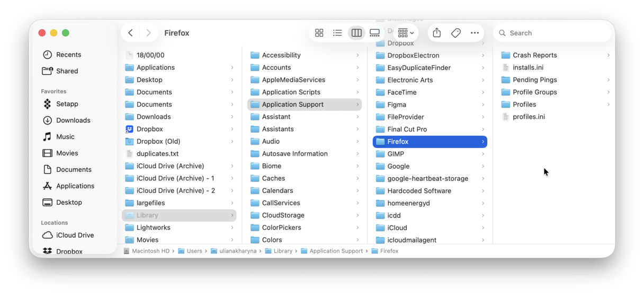Select the Lightworks folder
Viewport: 644px width, 296px height.
(179, 228)
